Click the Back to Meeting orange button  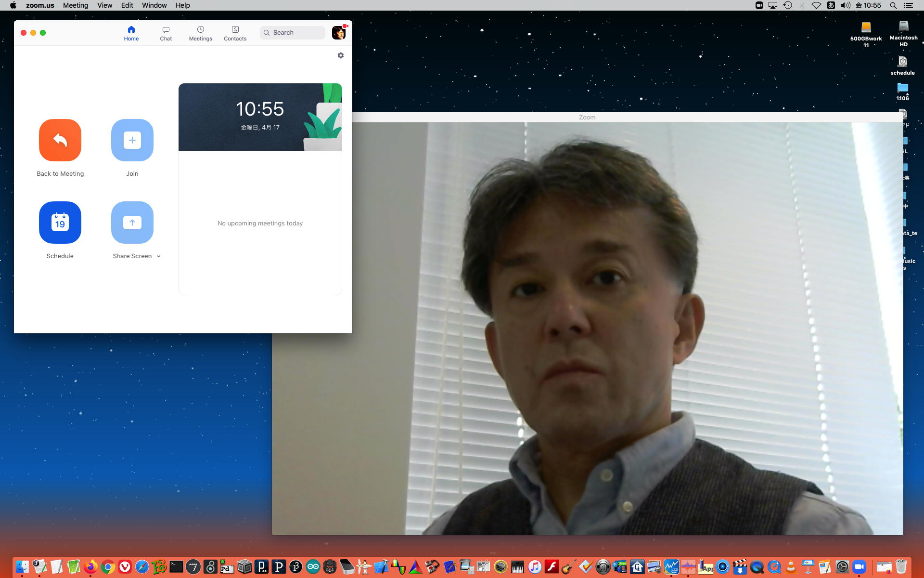pyautogui.click(x=60, y=140)
